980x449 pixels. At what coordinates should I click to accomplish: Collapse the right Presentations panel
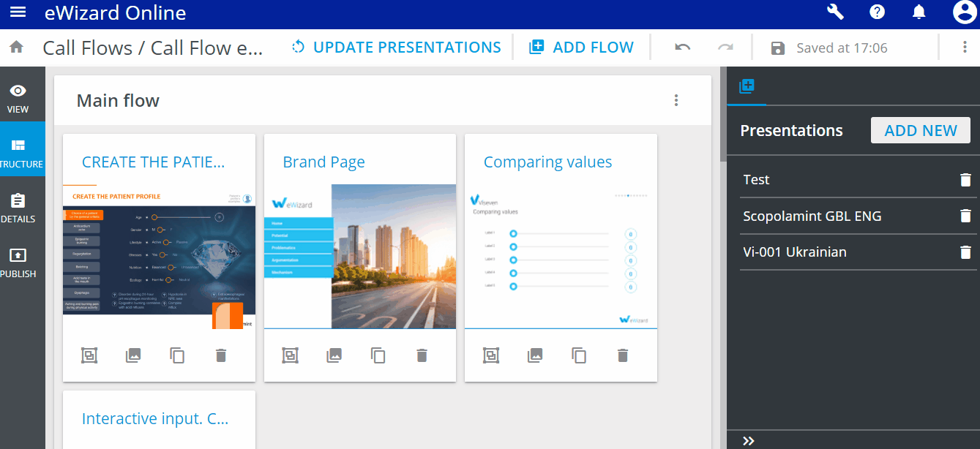[x=748, y=440]
